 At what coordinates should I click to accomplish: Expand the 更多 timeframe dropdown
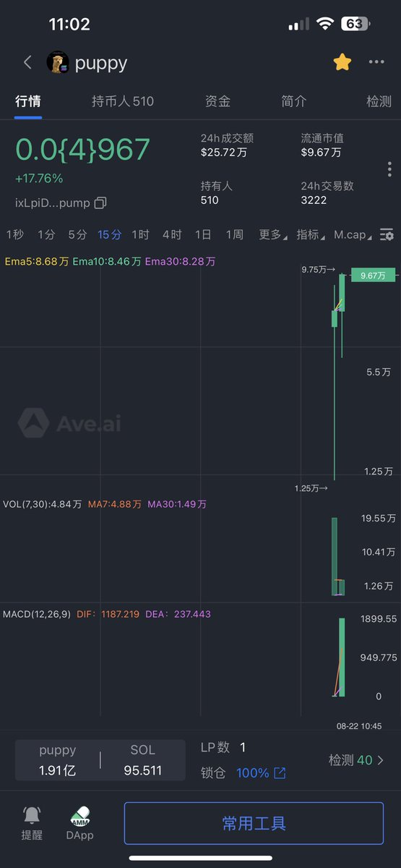(x=273, y=234)
